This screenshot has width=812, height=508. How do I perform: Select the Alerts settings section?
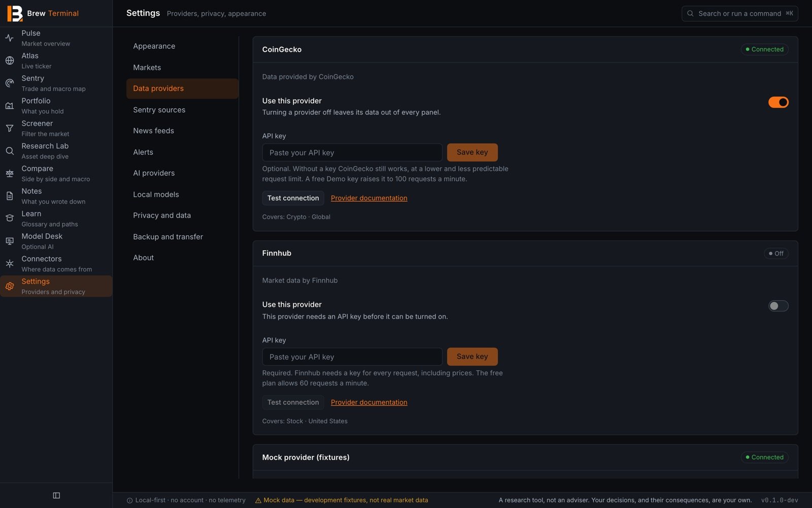(x=182, y=152)
